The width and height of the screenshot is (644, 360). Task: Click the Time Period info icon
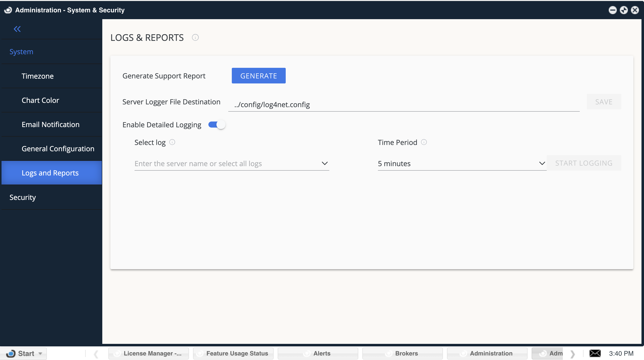[424, 142]
